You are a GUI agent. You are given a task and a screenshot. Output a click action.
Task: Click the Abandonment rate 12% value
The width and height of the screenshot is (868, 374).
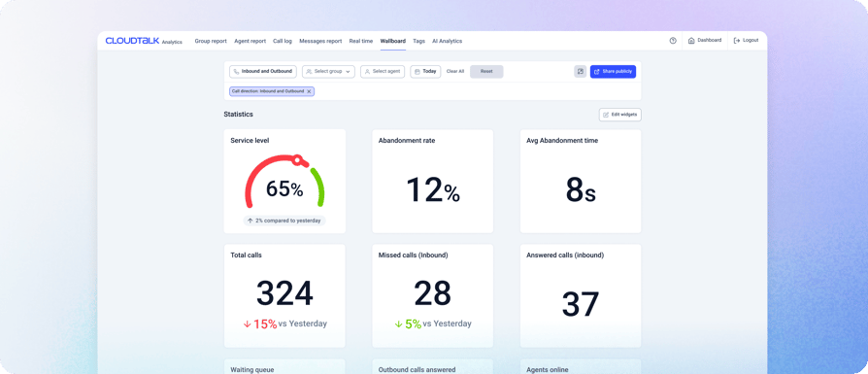(433, 190)
